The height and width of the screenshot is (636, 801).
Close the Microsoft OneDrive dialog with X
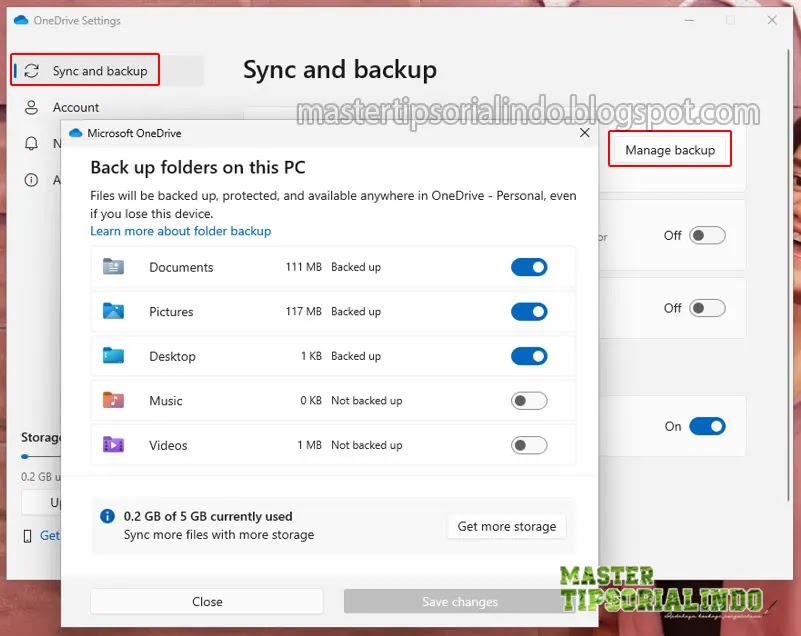[585, 133]
